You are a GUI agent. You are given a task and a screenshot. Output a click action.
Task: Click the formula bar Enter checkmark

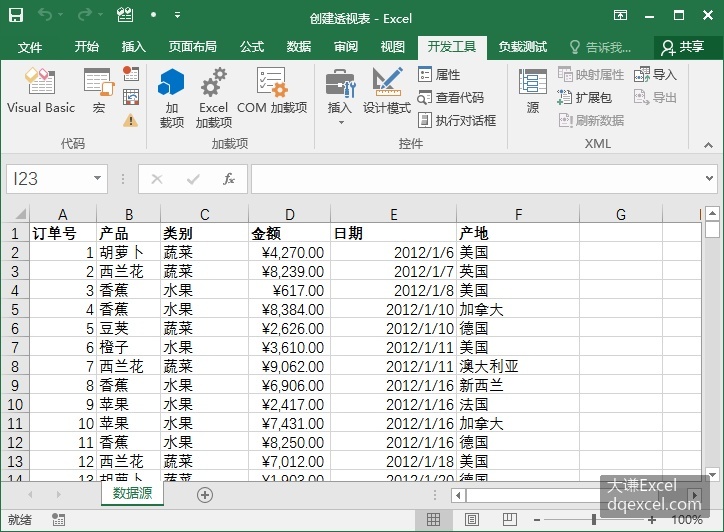coord(193,178)
